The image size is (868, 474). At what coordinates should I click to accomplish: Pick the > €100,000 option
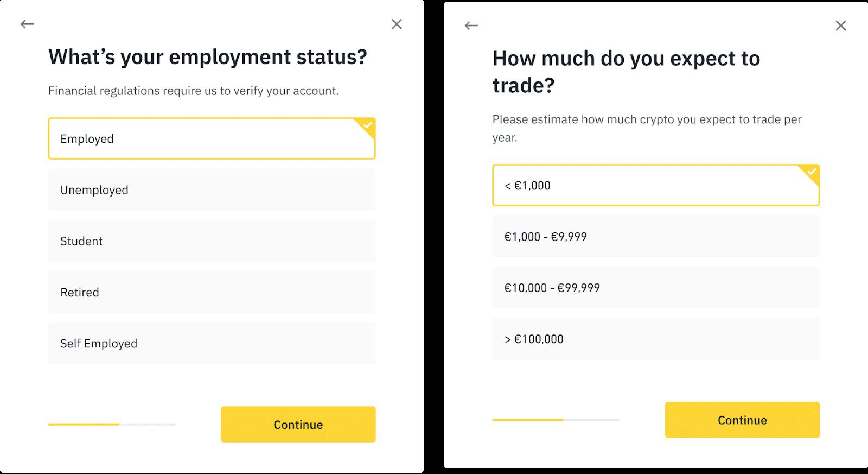click(655, 339)
